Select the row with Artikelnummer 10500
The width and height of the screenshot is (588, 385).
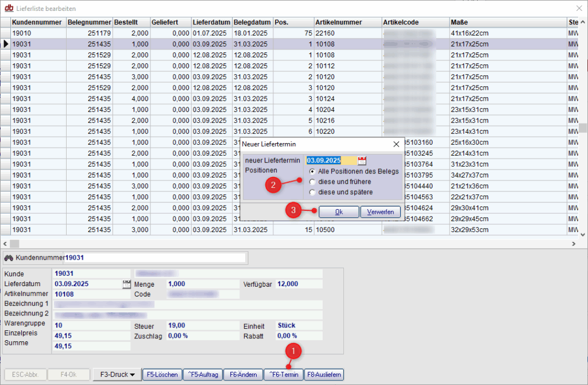(289, 230)
